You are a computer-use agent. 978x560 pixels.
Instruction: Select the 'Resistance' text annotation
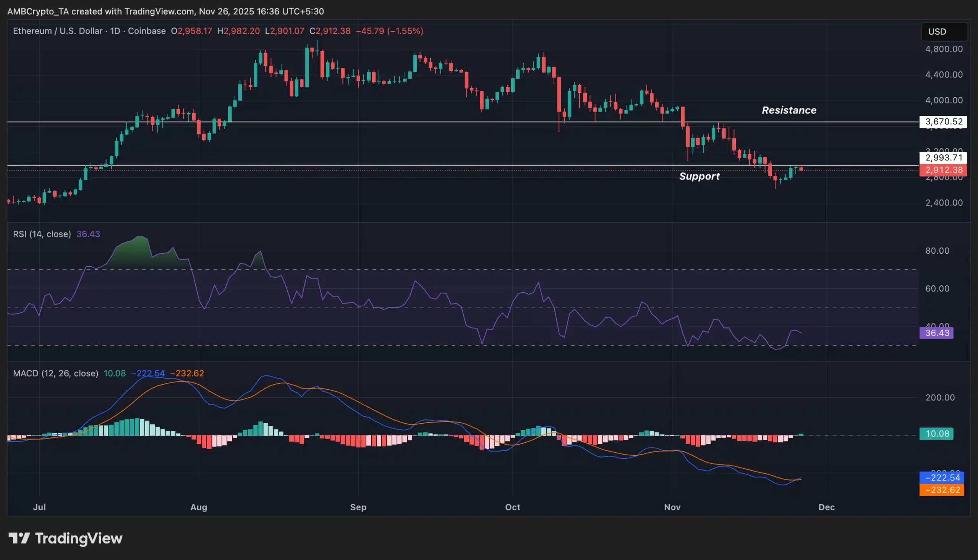tap(789, 110)
